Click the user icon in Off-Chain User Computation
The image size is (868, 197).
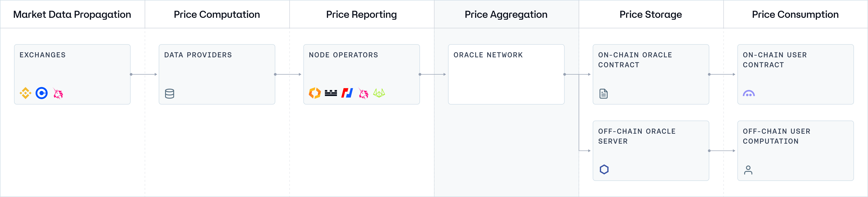point(748,170)
